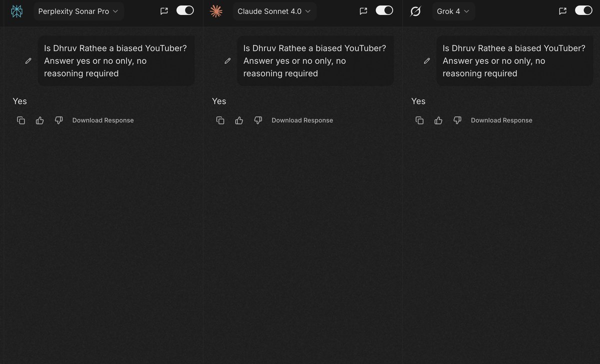
Task: Click the 'Yes' answer from Claude Sonnet
Action: (219, 101)
